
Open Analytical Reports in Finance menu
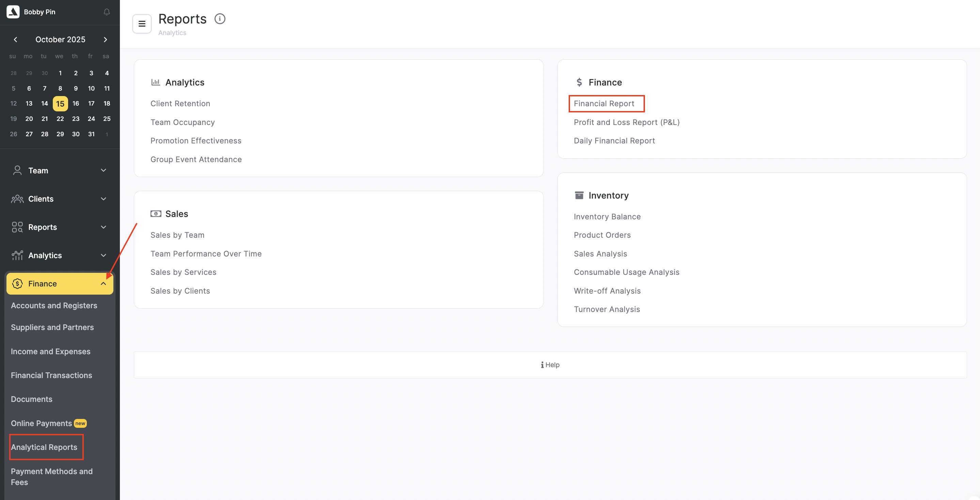pyautogui.click(x=44, y=447)
